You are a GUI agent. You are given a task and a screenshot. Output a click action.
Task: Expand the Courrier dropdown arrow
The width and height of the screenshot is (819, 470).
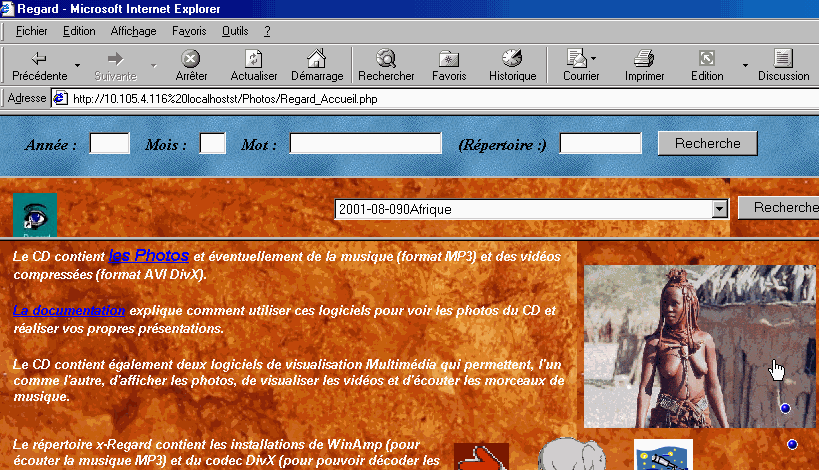[593, 58]
